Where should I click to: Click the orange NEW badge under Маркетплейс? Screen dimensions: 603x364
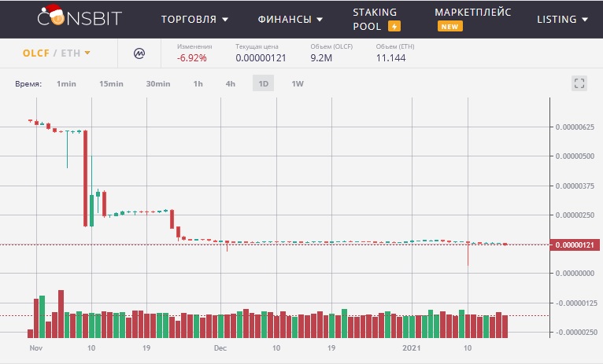[450, 27]
